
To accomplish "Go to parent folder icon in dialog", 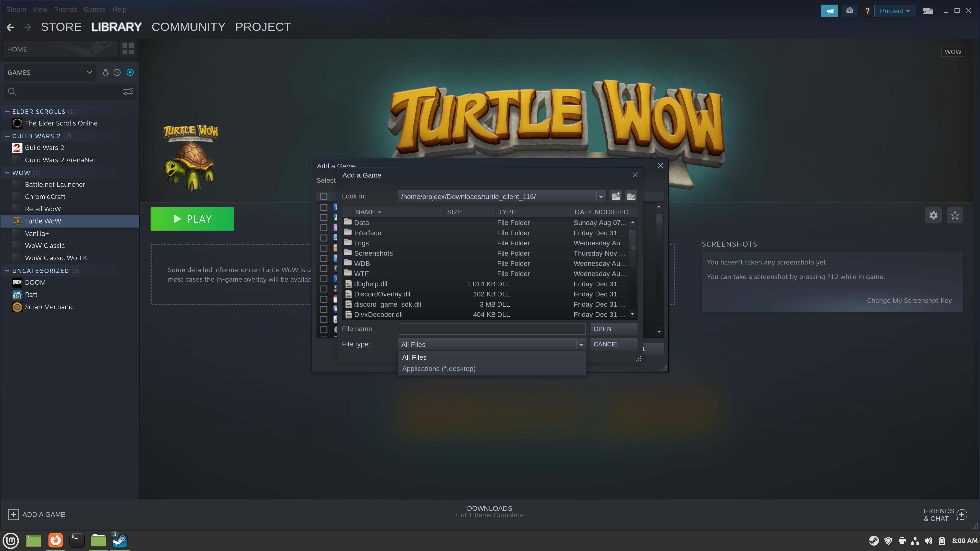I will 616,196.
